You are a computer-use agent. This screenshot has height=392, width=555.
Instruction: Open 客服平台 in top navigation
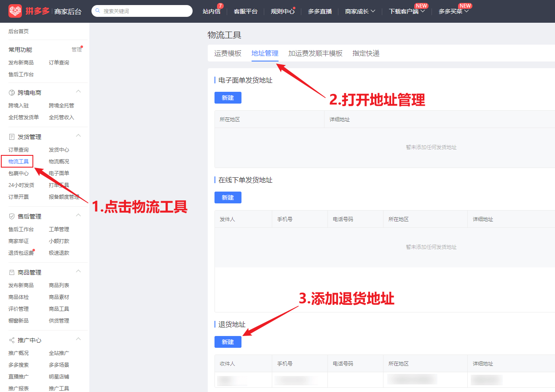click(x=246, y=11)
